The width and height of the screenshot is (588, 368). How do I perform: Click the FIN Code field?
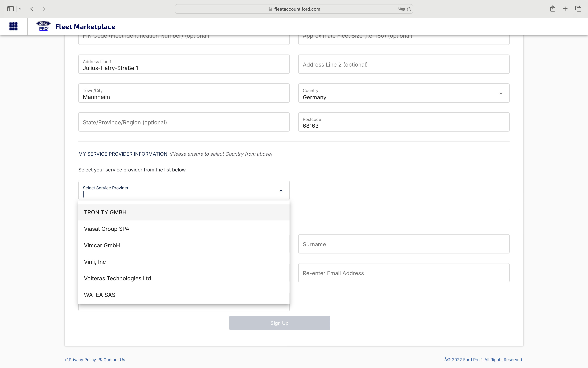click(x=184, y=40)
